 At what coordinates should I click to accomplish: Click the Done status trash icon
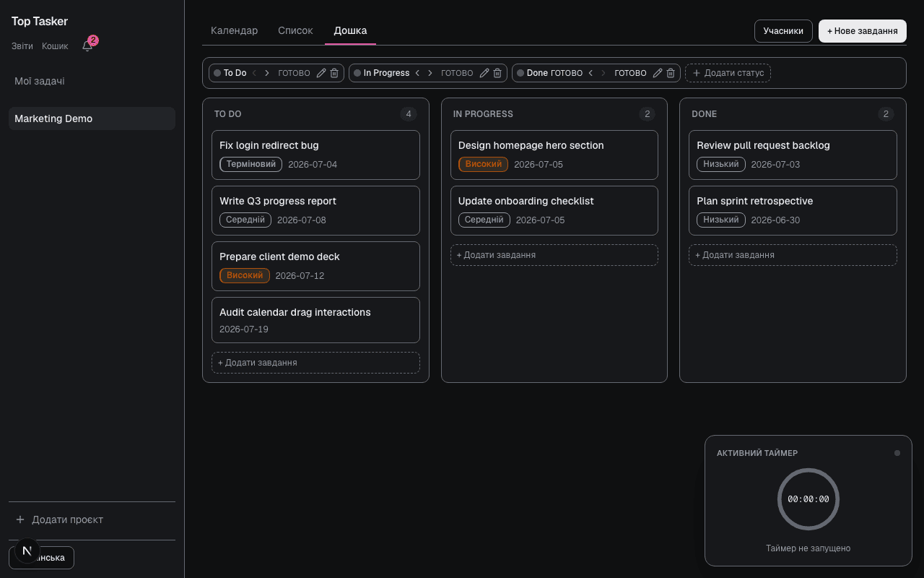click(671, 73)
